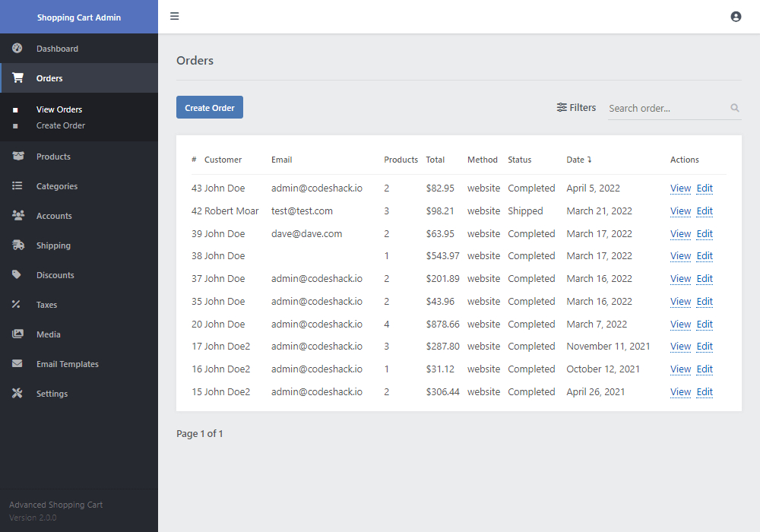Edit order 39 totaling $63.95
Screen dimensions: 760x532
[x=705, y=233]
